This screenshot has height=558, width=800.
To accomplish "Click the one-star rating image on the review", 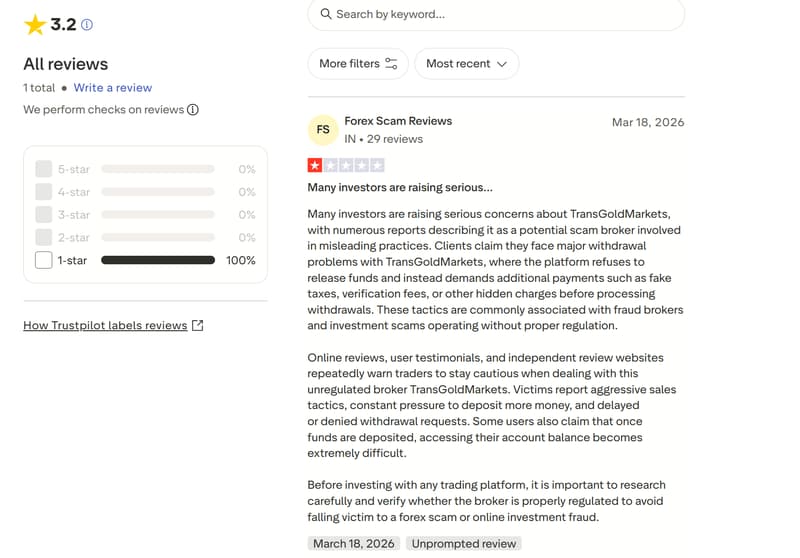I will (x=345, y=165).
